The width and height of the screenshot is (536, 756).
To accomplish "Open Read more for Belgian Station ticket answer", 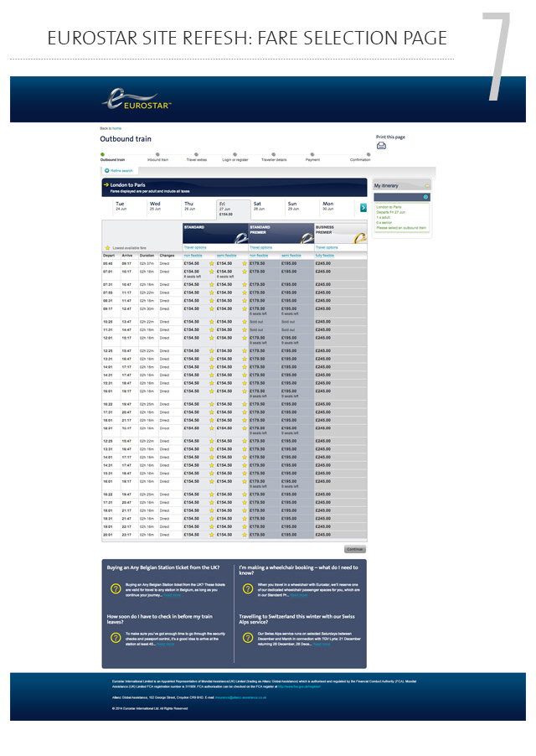I will 172,595.
